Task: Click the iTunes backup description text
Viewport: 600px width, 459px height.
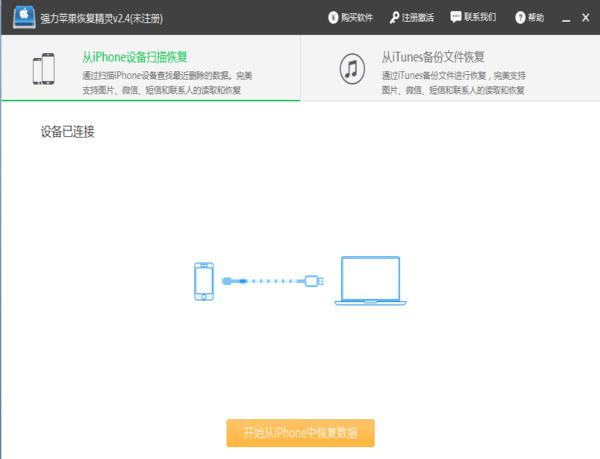Action: 453,83
